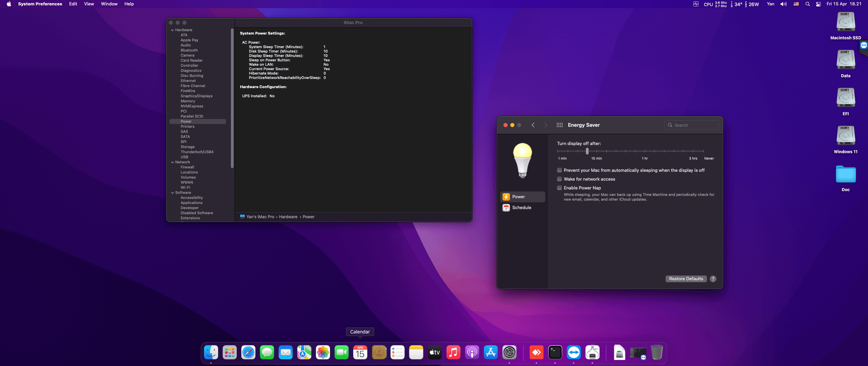The height and width of the screenshot is (366, 868).
Task: Open AnyDesk from the Dock
Action: click(x=536, y=352)
